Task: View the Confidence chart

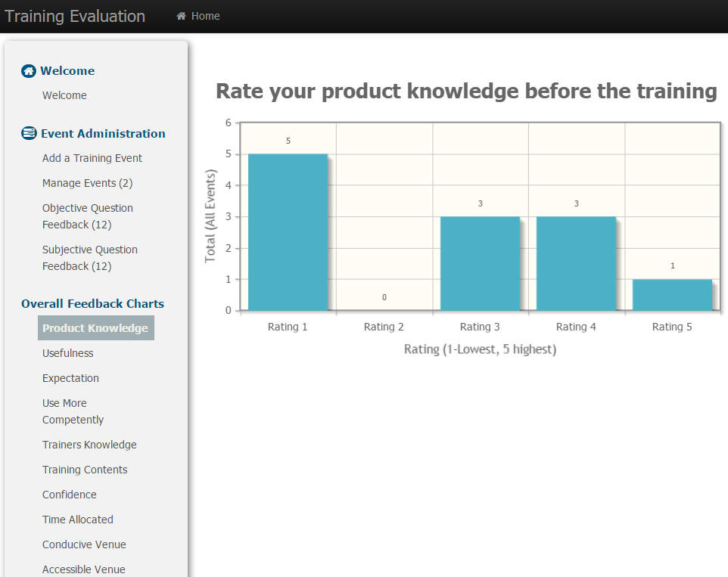Action: (69, 495)
